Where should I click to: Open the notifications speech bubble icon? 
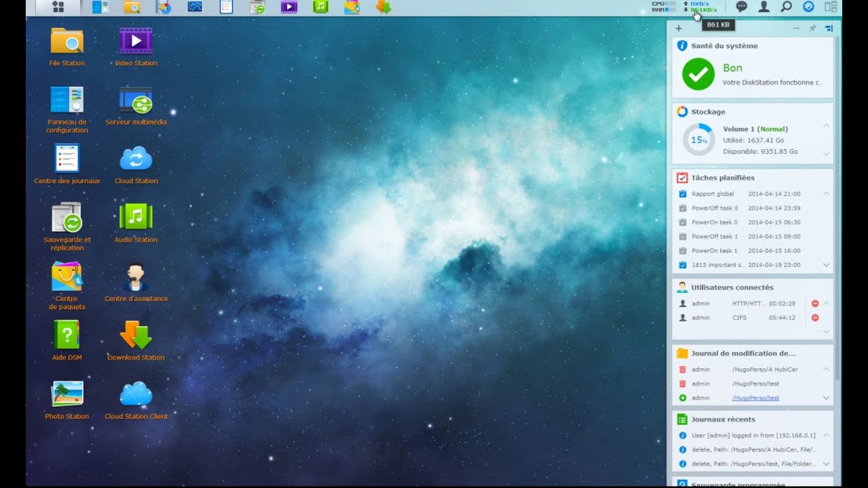[x=742, y=7]
